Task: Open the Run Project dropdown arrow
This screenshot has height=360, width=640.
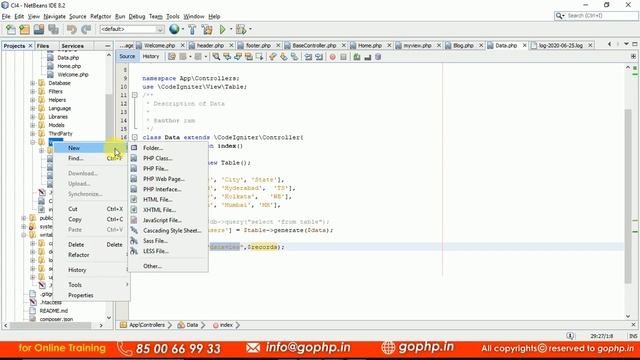Action: 231,29
